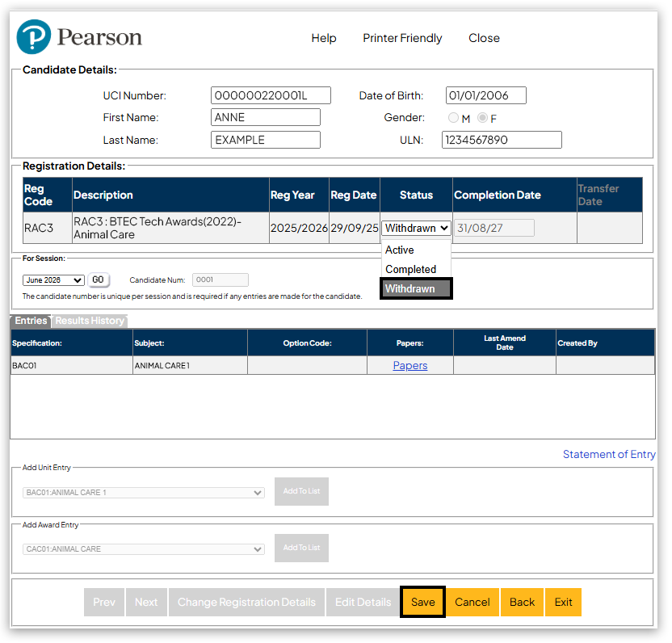The image size is (672, 643).
Task: Open the Statement of Entry link
Action: point(608,455)
